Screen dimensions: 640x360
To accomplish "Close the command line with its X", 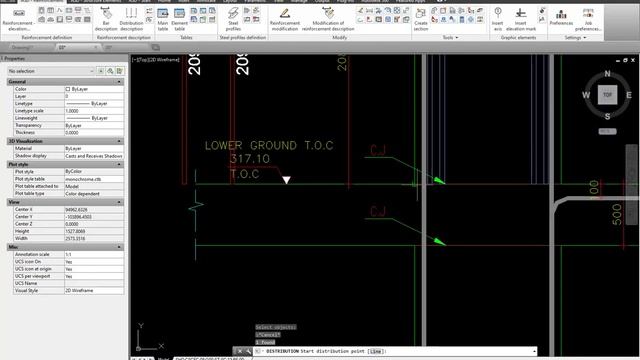I will pyautogui.click(x=240, y=351).
